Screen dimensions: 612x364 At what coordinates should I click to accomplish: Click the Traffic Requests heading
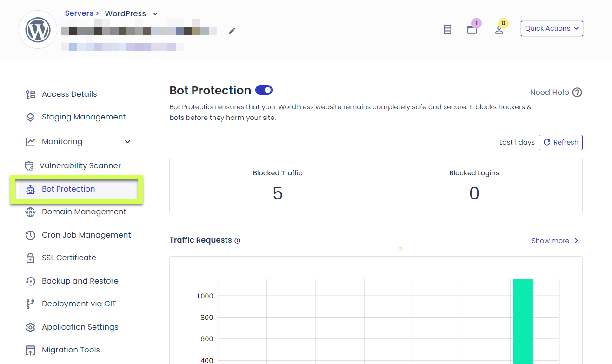point(201,240)
